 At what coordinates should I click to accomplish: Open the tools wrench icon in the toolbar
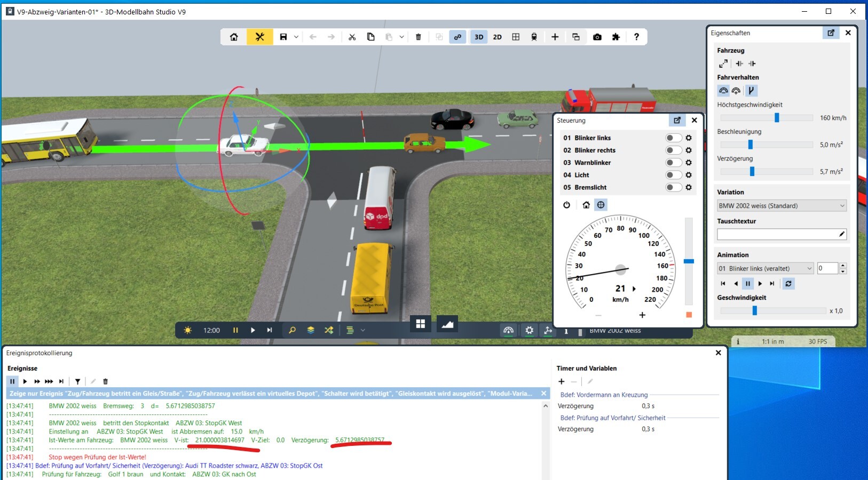coord(259,37)
